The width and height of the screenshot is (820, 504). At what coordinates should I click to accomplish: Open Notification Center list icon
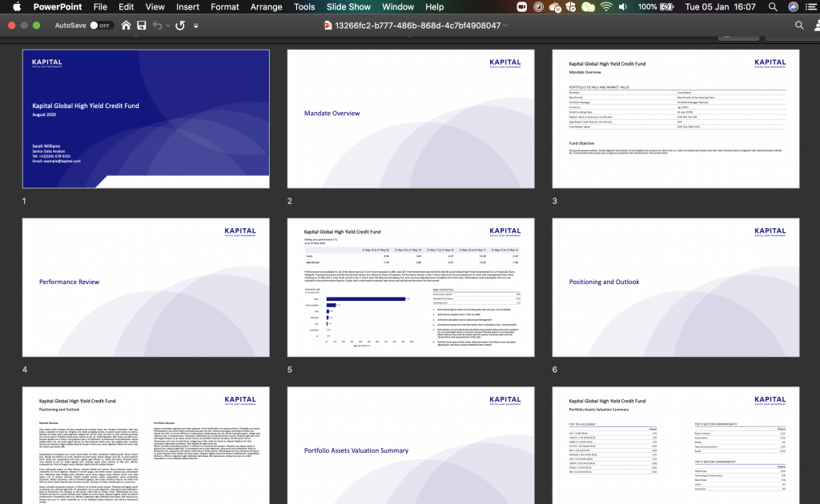point(811,6)
